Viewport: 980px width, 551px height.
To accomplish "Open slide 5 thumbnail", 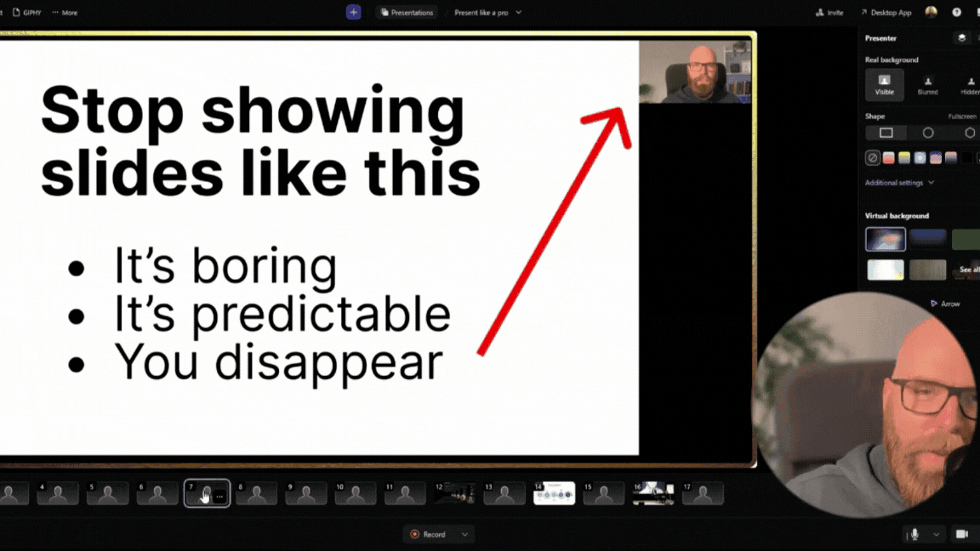I will point(107,493).
